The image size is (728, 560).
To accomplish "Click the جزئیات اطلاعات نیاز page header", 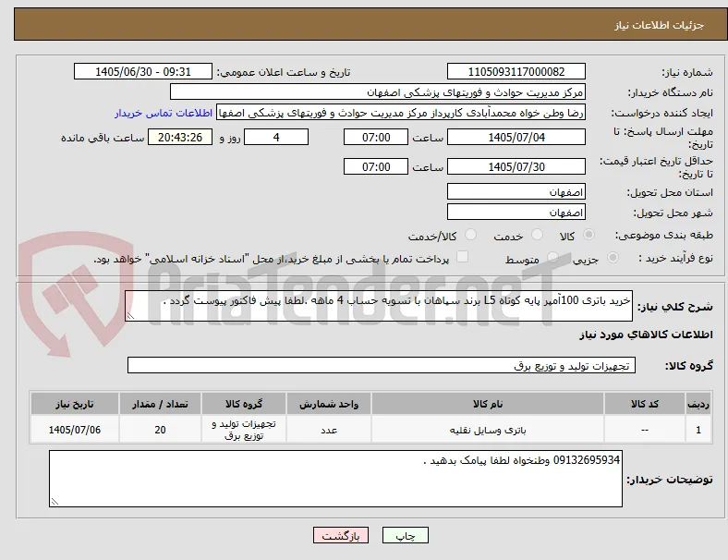I will coord(660,25).
